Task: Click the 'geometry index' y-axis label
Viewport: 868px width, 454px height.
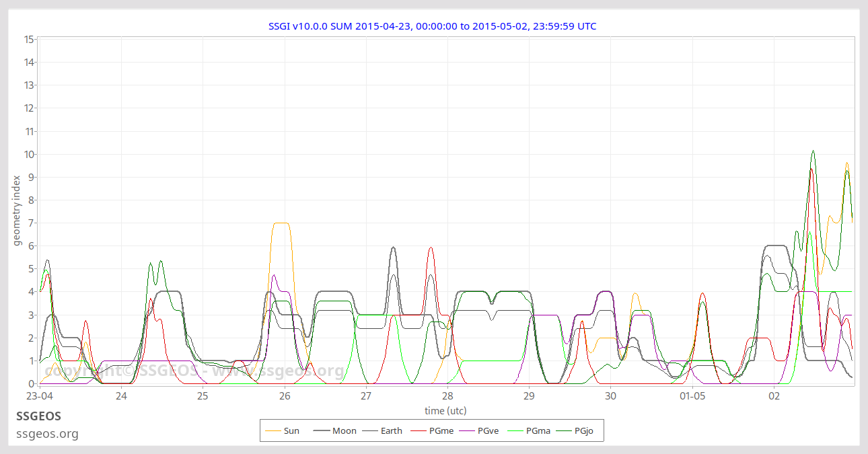Action: pos(18,211)
